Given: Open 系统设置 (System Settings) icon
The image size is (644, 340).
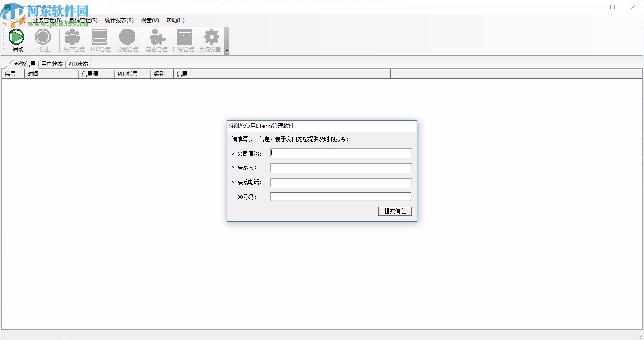Looking at the screenshot, I should 210,40.
